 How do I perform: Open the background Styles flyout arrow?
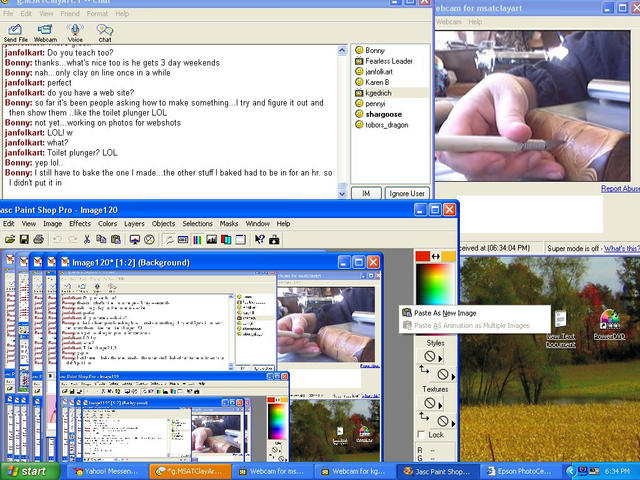pos(453,376)
